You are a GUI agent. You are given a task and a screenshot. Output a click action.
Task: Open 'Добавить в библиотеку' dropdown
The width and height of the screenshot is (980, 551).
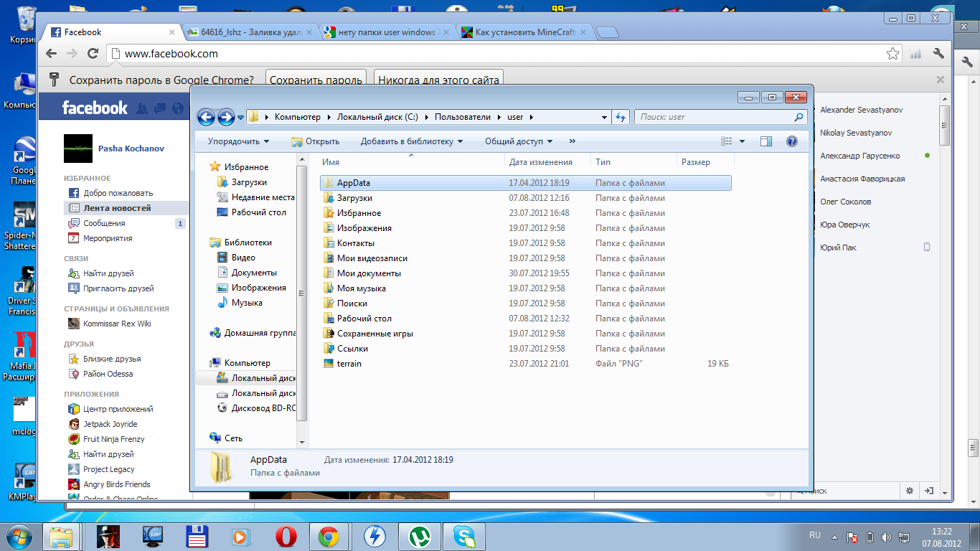(412, 141)
